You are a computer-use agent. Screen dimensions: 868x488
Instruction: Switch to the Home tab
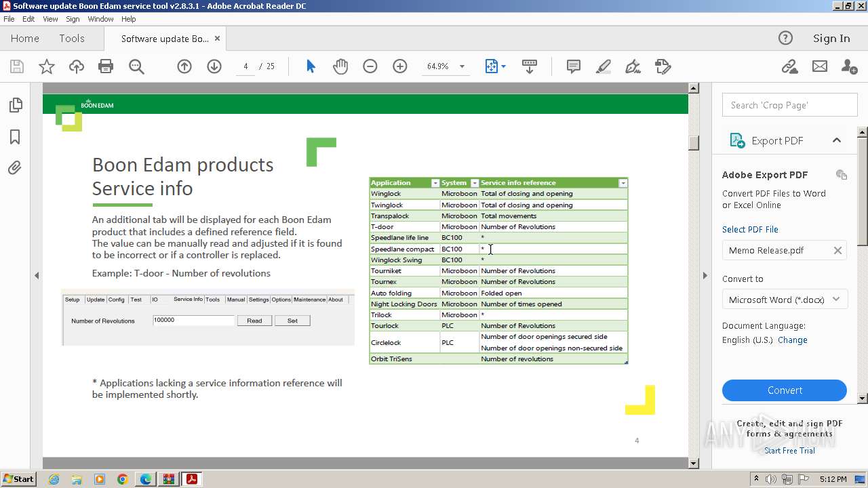(25, 39)
